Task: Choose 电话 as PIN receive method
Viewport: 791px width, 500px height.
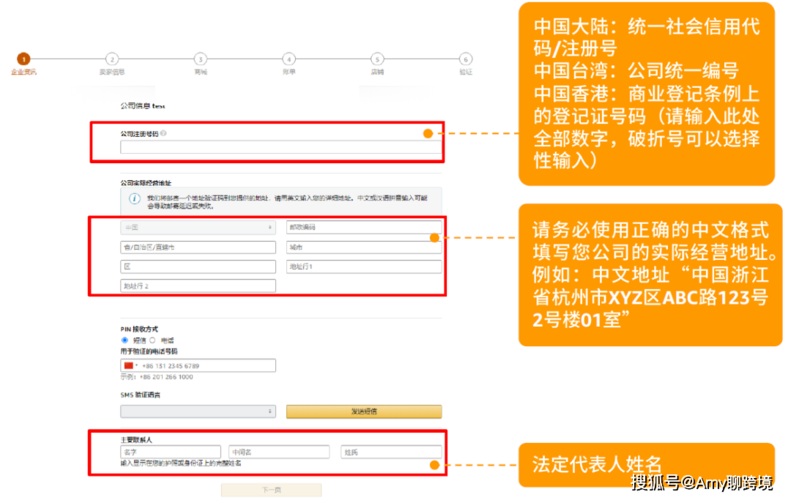Action: tap(152, 340)
